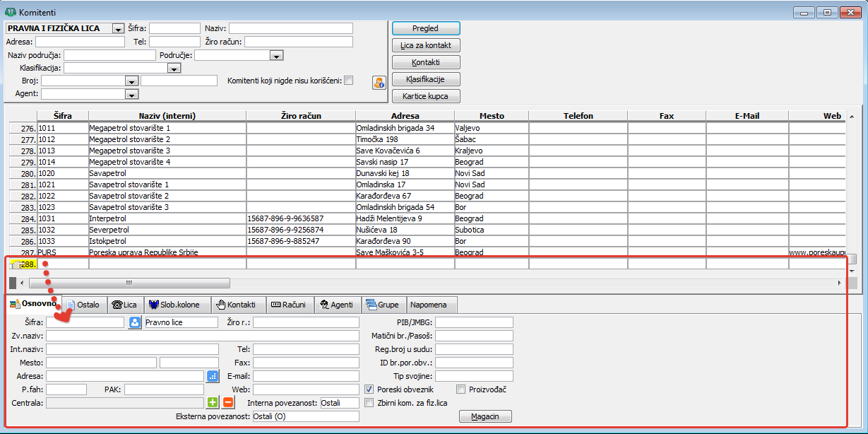Check 'Komitenti koji nigde nisu korišćeni' box
This screenshot has height=434, width=868.
348,81
